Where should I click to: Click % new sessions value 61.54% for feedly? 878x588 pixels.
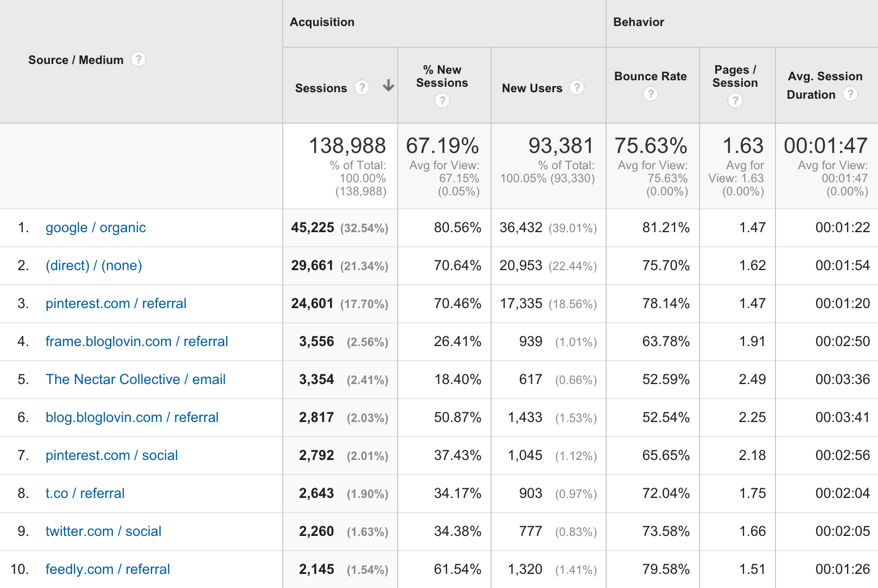457,569
